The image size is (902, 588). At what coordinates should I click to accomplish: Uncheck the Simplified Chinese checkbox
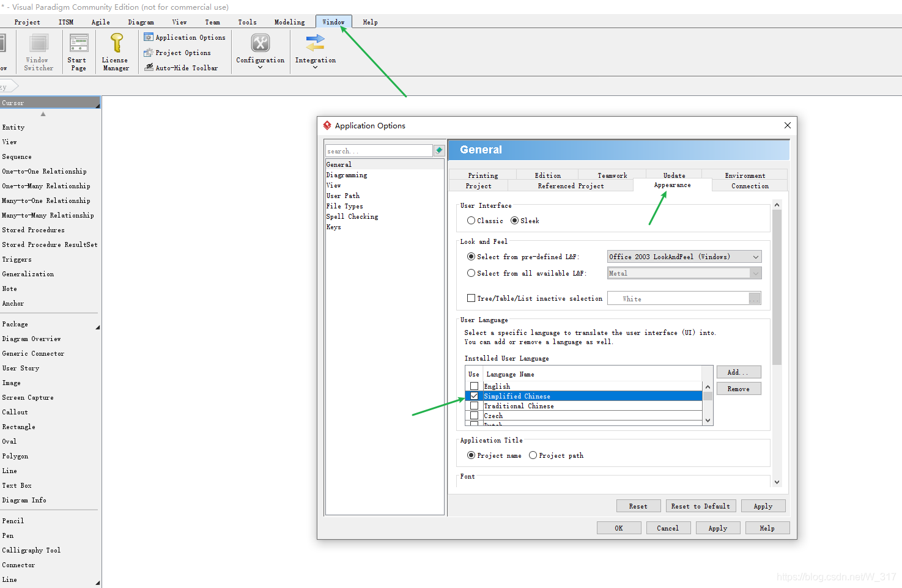(474, 396)
